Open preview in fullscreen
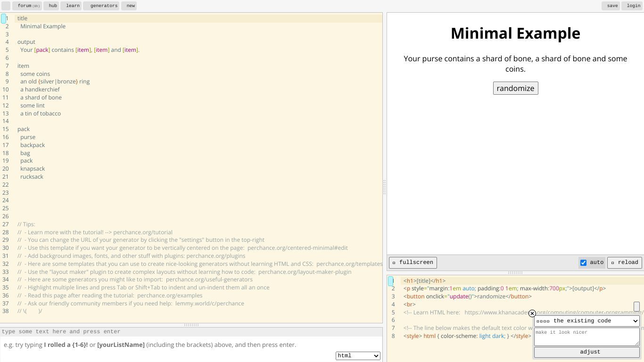The height and width of the screenshot is (362, 644). pyautogui.click(x=413, y=263)
